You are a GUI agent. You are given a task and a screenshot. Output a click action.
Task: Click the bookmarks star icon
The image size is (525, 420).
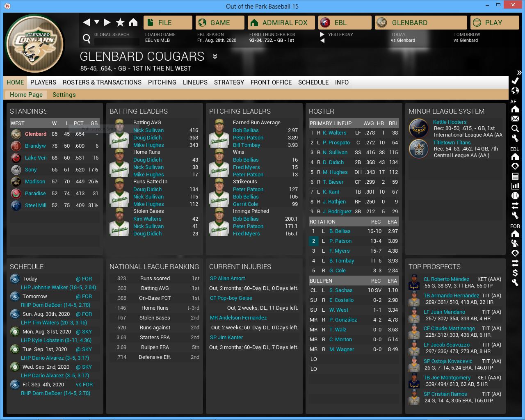[120, 23]
